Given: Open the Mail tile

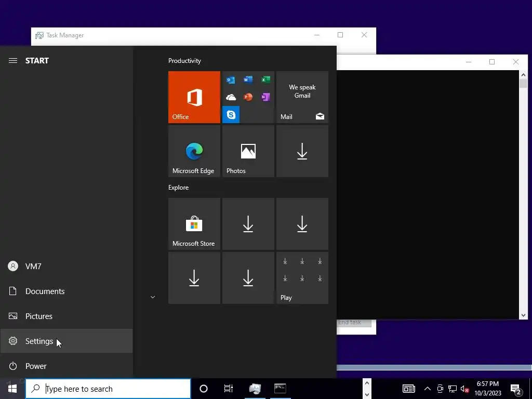Looking at the screenshot, I should tap(302, 97).
